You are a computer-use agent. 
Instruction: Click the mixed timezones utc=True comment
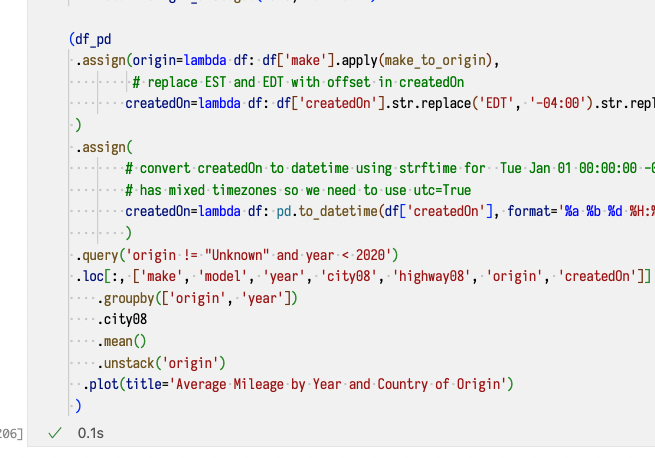tap(298, 189)
